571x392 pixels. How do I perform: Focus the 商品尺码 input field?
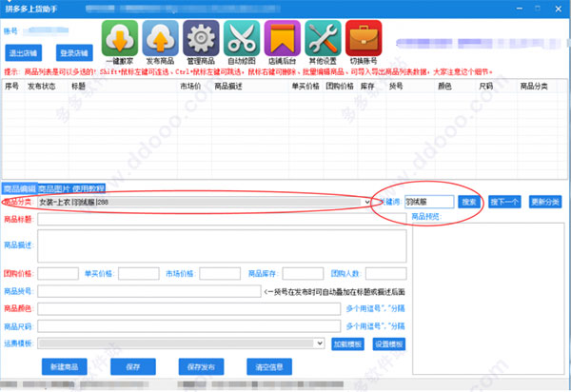[x=189, y=326]
